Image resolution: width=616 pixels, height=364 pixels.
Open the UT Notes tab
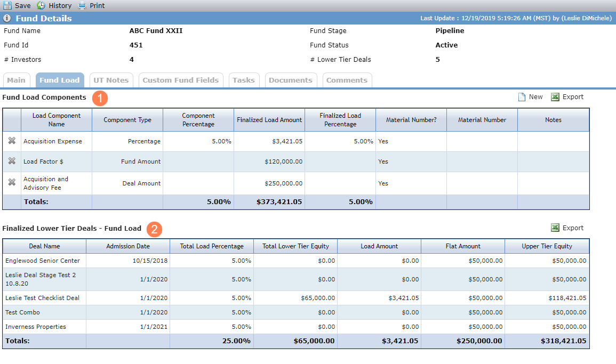[111, 80]
